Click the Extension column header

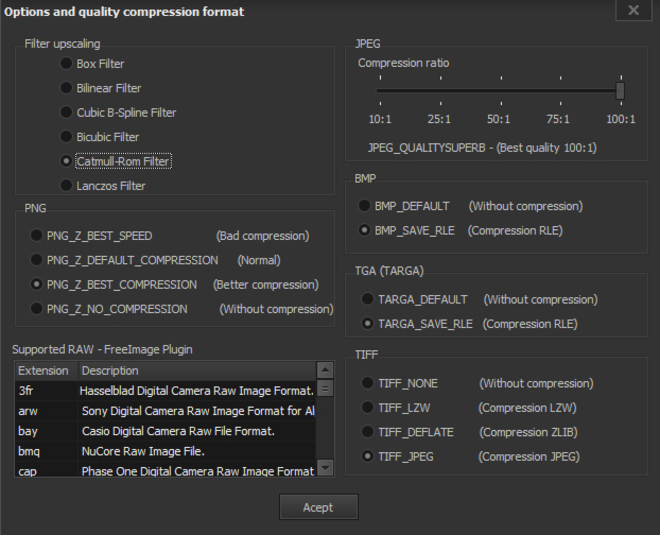45,371
